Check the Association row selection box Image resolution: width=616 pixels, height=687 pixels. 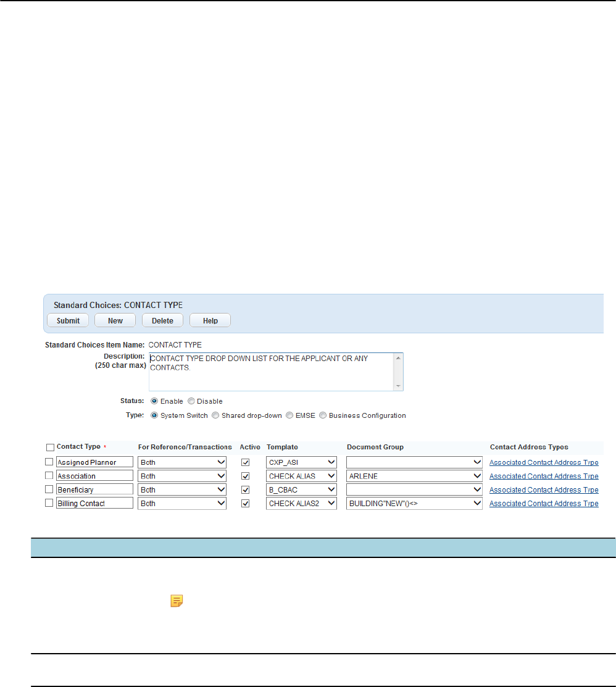[49, 475]
